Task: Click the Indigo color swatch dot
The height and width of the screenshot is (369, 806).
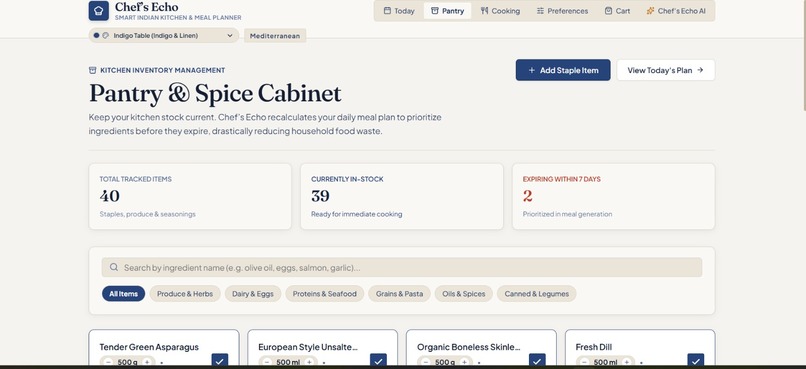Action: 96,35
